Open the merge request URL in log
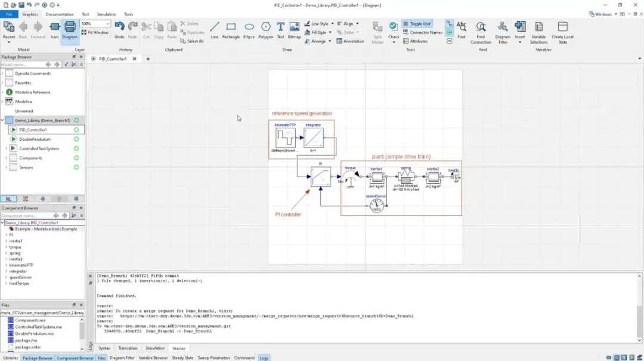This screenshot has height=361, width=644. (x=267, y=316)
